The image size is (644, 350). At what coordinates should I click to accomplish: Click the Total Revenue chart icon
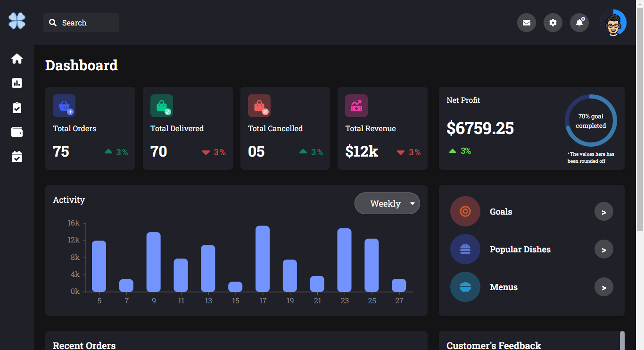(356, 105)
